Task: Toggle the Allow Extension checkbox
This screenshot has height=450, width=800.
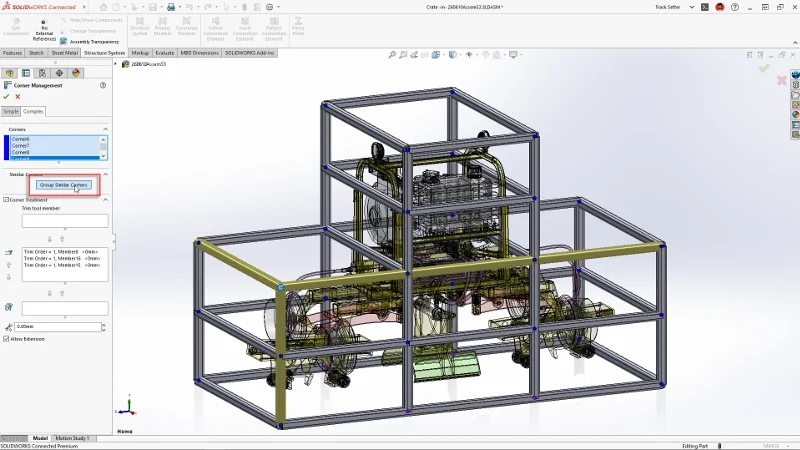Action: (x=7, y=339)
